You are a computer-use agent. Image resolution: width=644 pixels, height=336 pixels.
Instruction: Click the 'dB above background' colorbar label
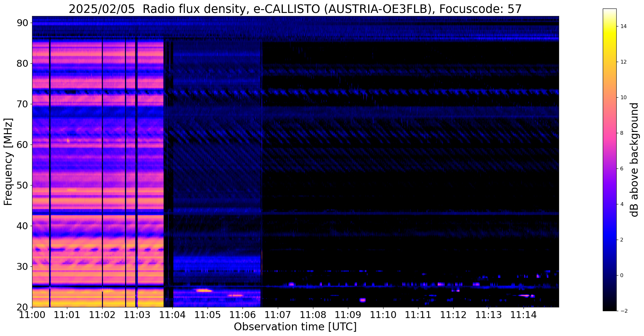(x=635, y=160)
